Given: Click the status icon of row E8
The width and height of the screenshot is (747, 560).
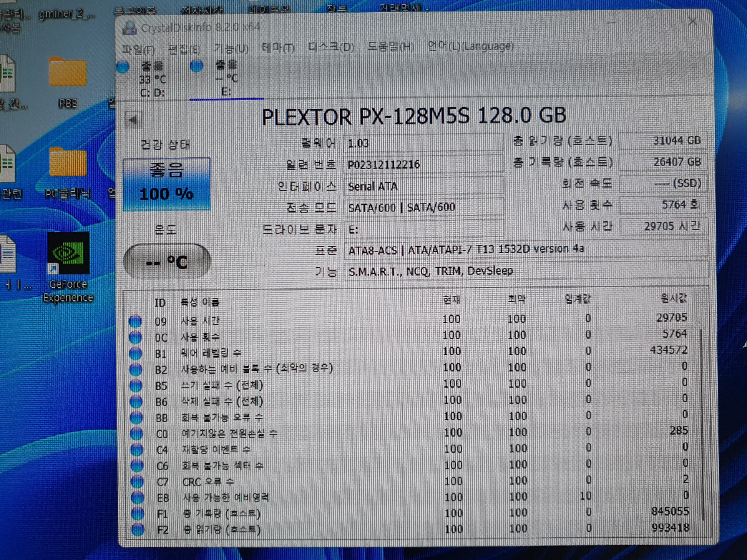Looking at the screenshot, I should point(137,498).
